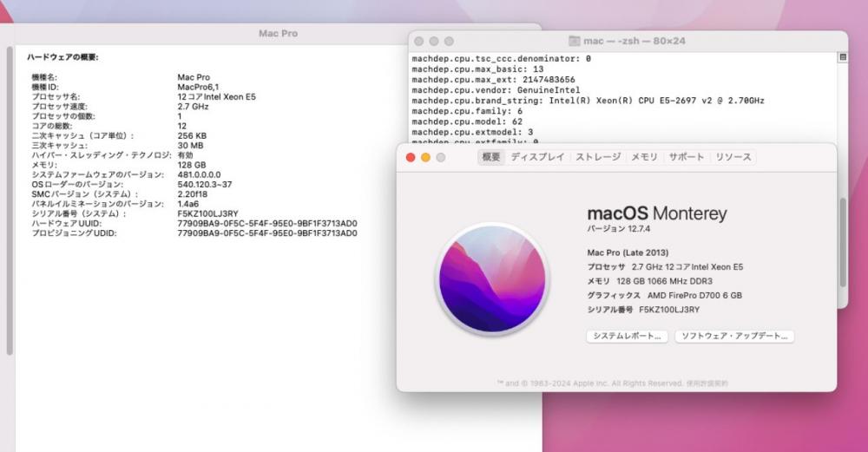
Task: Select the ハードウェアの概要 heading
Action: tap(62, 57)
